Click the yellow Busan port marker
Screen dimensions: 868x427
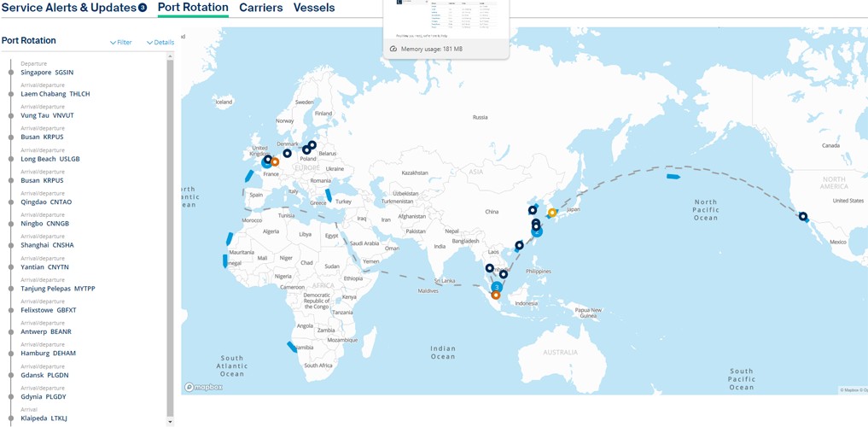point(551,213)
